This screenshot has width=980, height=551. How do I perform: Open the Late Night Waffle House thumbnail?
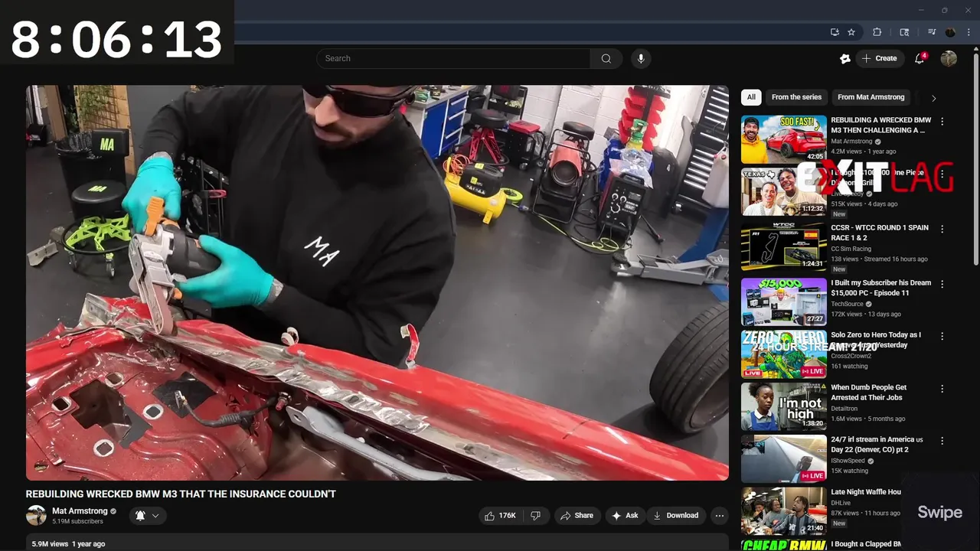(784, 511)
